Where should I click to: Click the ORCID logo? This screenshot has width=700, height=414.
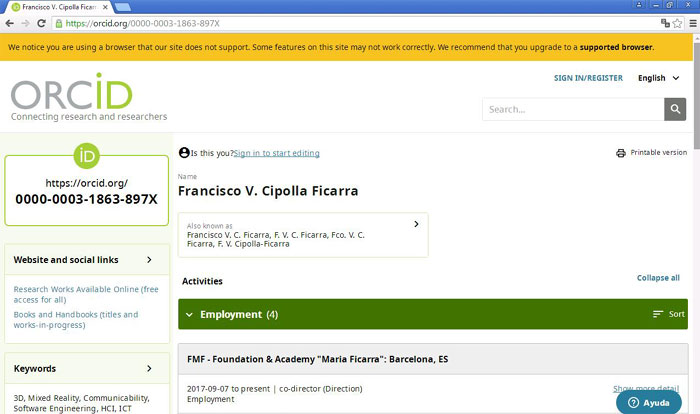pyautogui.click(x=72, y=92)
